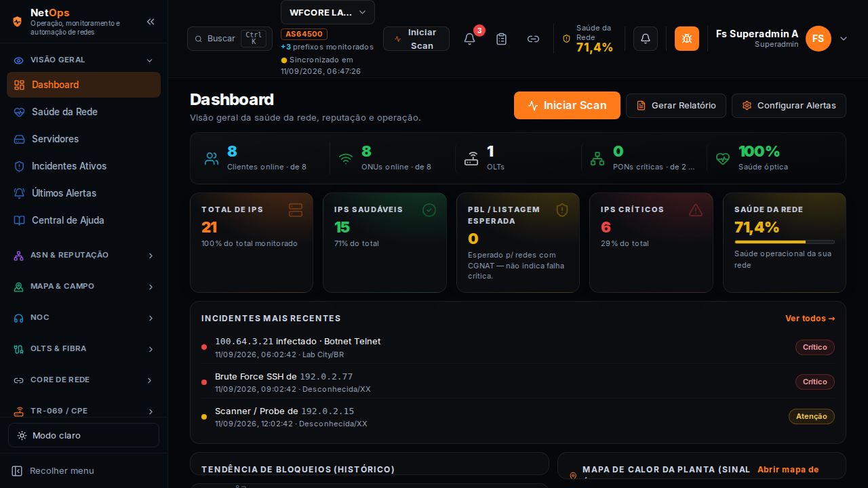This screenshot has height=488, width=868.
Task: Click the shield icon on PBL / Listagem card
Action: pos(562,210)
